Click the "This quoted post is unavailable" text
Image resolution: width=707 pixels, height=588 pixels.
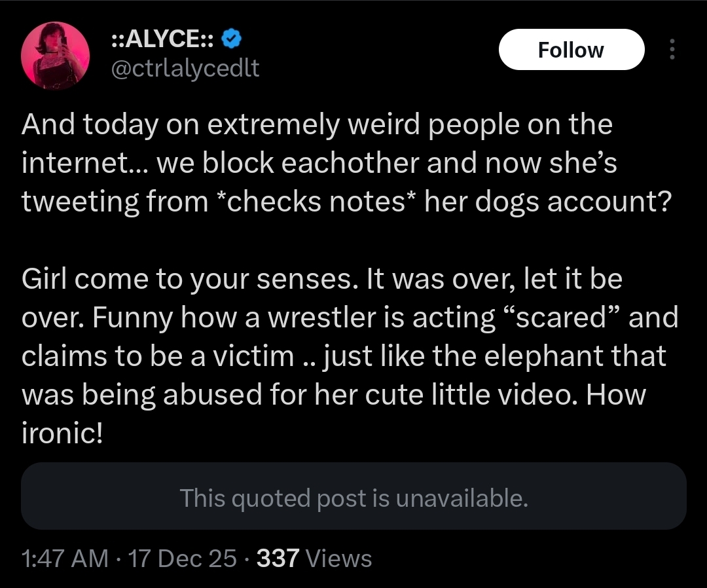pos(353,498)
